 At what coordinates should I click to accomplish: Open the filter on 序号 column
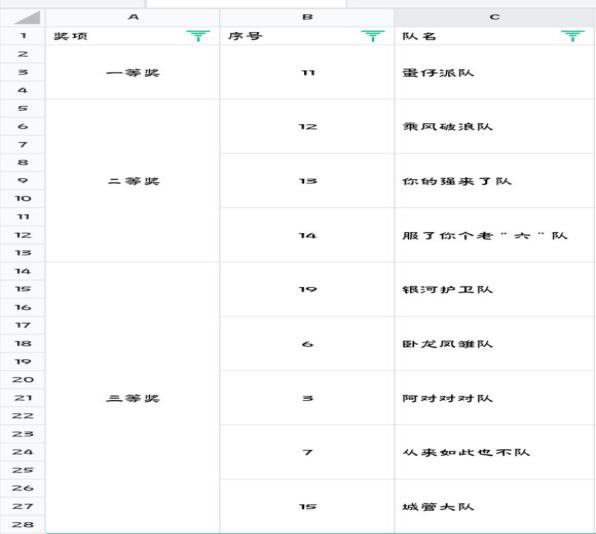(x=372, y=36)
